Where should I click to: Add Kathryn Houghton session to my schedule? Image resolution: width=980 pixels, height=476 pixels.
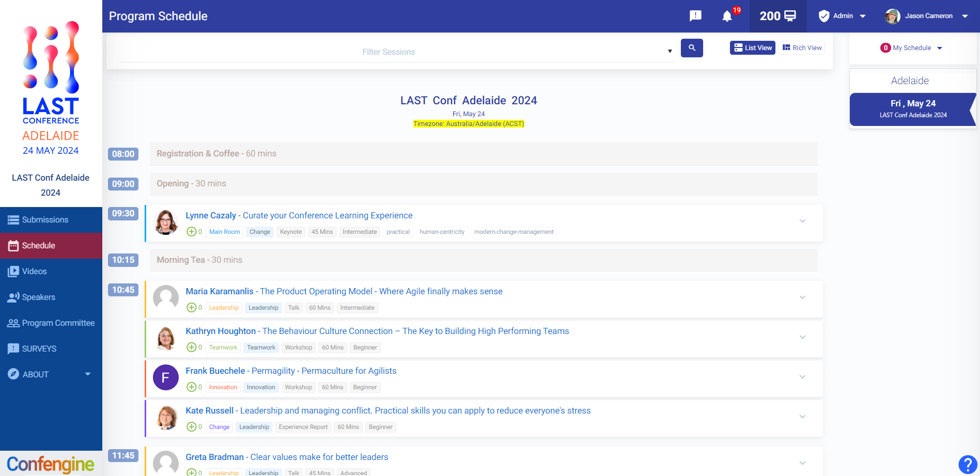coord(192,347)
